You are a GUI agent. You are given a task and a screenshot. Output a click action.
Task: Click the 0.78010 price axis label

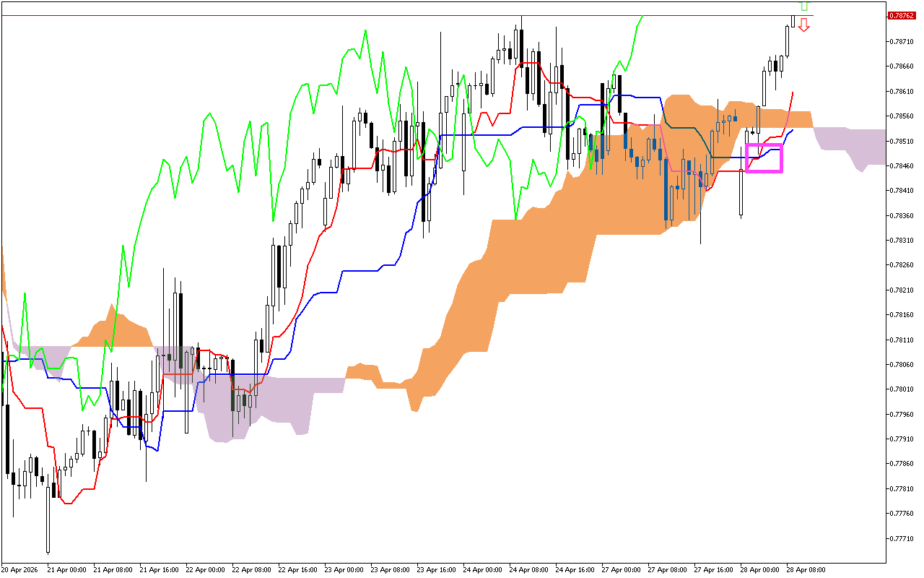tap(900, 389)
